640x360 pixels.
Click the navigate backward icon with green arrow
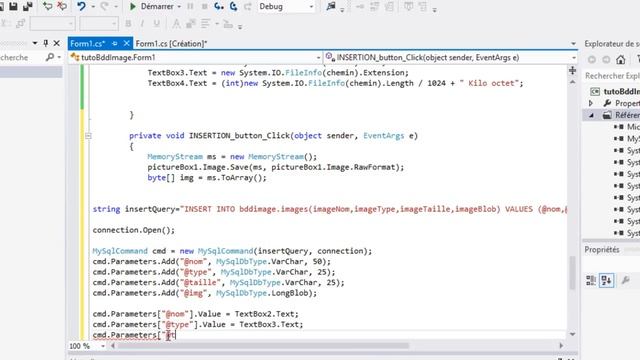[x=48, y=6]
